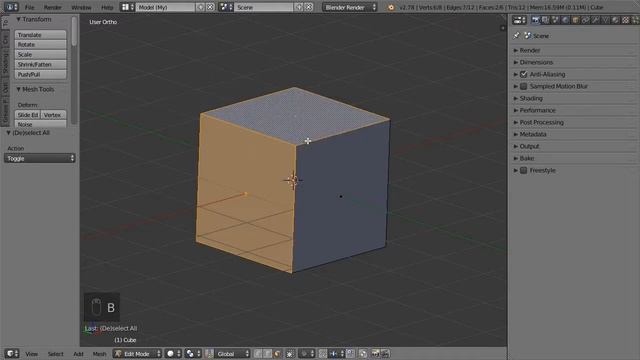The width and height of the screenshot is (640, 360).
Task: Open the Blender Render engine dropdown
Action: pyautogui.click(x=350, y=7)
